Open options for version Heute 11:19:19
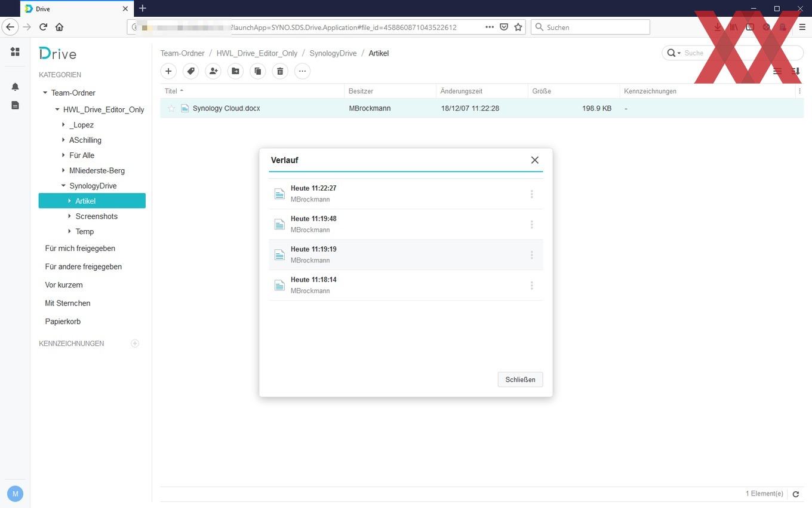812x508 pixels. point(531,255)
